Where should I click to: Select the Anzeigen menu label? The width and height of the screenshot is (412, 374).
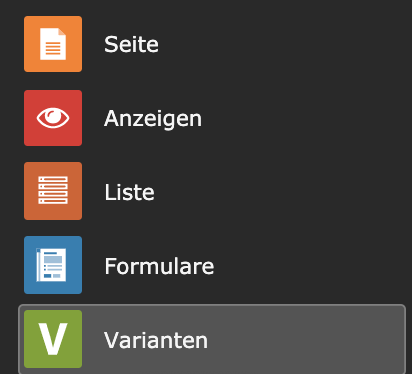153,119
